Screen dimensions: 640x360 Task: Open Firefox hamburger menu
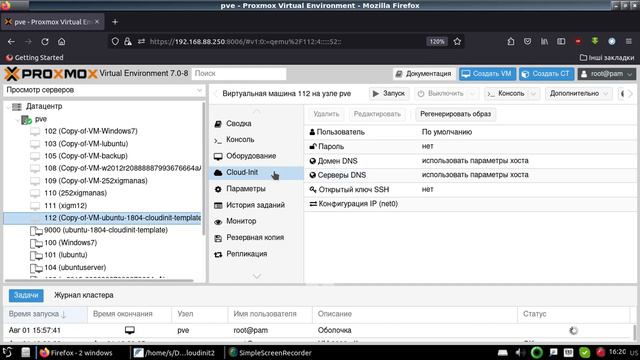[629, 42]
